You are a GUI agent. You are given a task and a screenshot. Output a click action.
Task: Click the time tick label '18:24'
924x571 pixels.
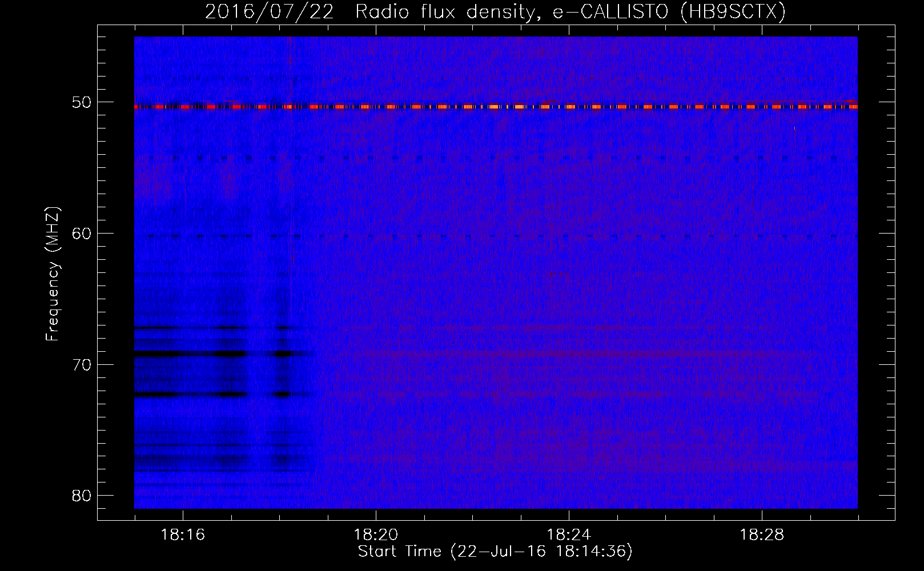pos(569,535)
